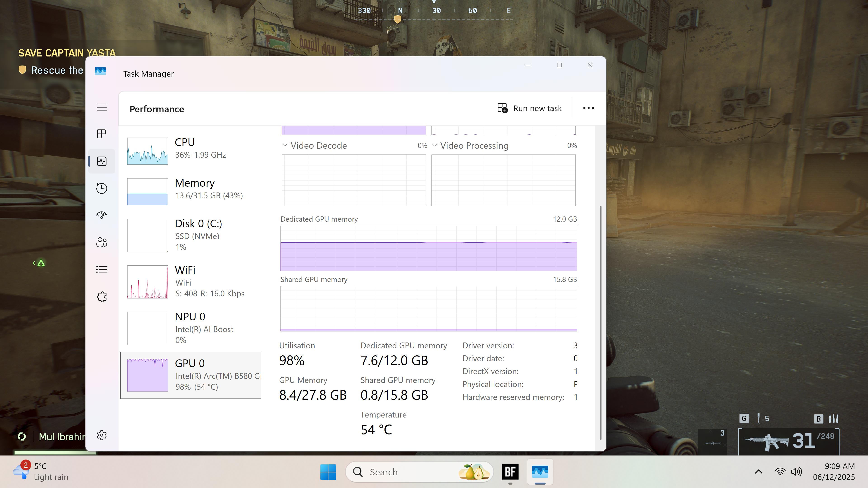Open the three-dot more options menu

pos(588,108)
